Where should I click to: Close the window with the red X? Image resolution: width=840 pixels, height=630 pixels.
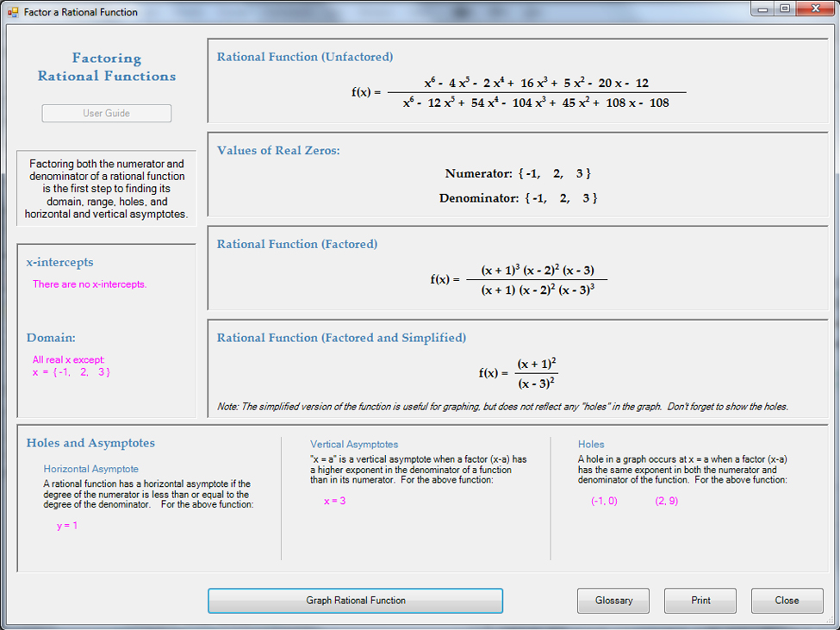[814, 9]
